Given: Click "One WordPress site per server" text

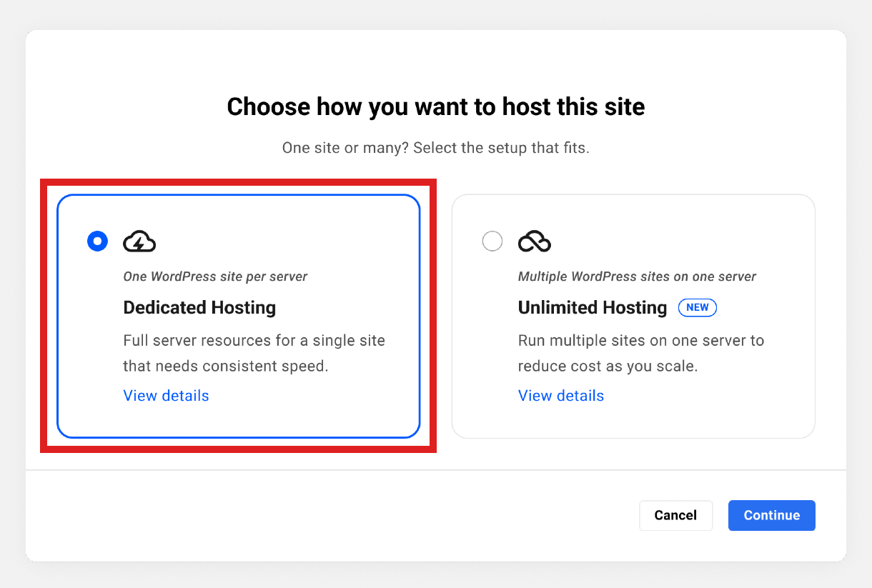Looking at the screenshot, I should click(215, 276).
